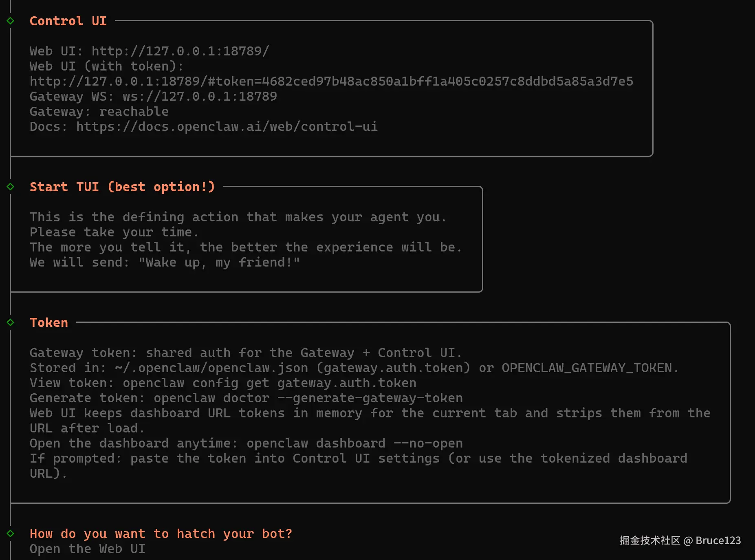Click the Gateway WS address ws://127.0.0.1:18789

pos(200,96)
